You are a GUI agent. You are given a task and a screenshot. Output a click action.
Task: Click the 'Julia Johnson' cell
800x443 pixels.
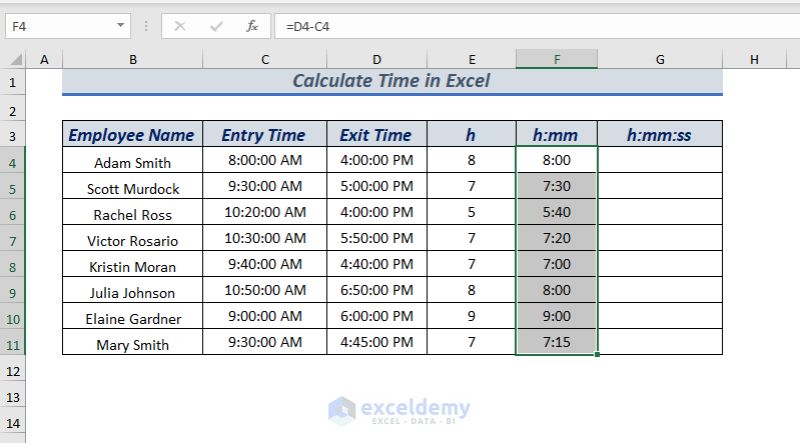pyautogui.click(x=133, y=290)
